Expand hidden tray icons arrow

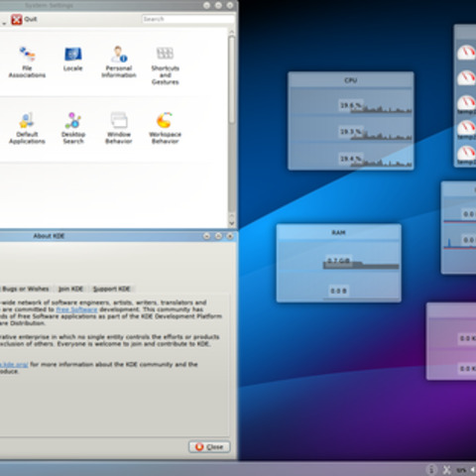[x=473, y=469]
